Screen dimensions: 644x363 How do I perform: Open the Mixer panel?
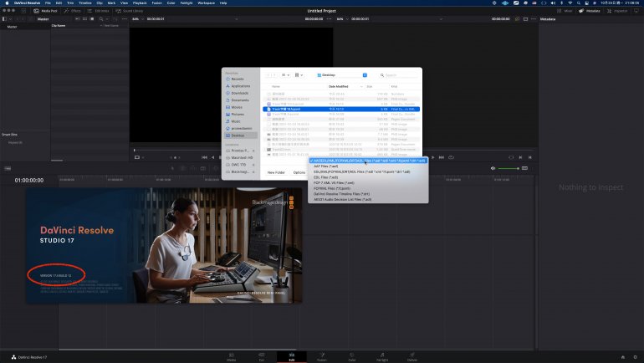(566, 11)
